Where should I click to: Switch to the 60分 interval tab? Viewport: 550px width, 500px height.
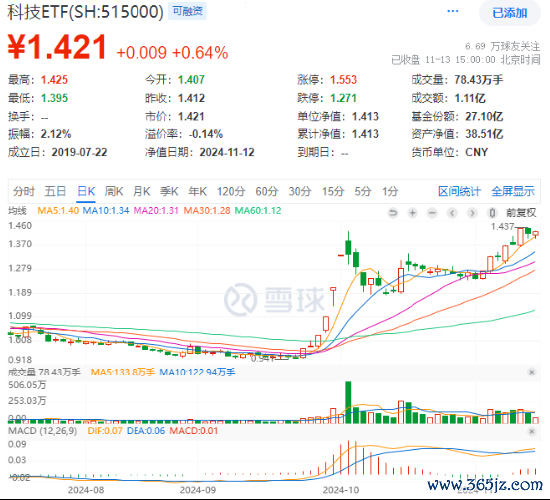pos(267,192)
